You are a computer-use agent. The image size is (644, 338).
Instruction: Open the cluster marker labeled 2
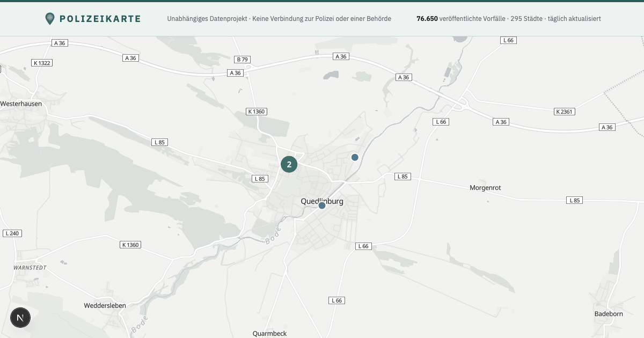click(x=289, y=164)
